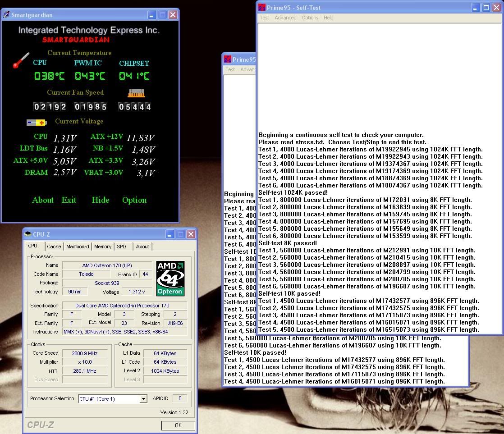
Task: Open Test menu in background Prime95 window
Action: (230, 69)
